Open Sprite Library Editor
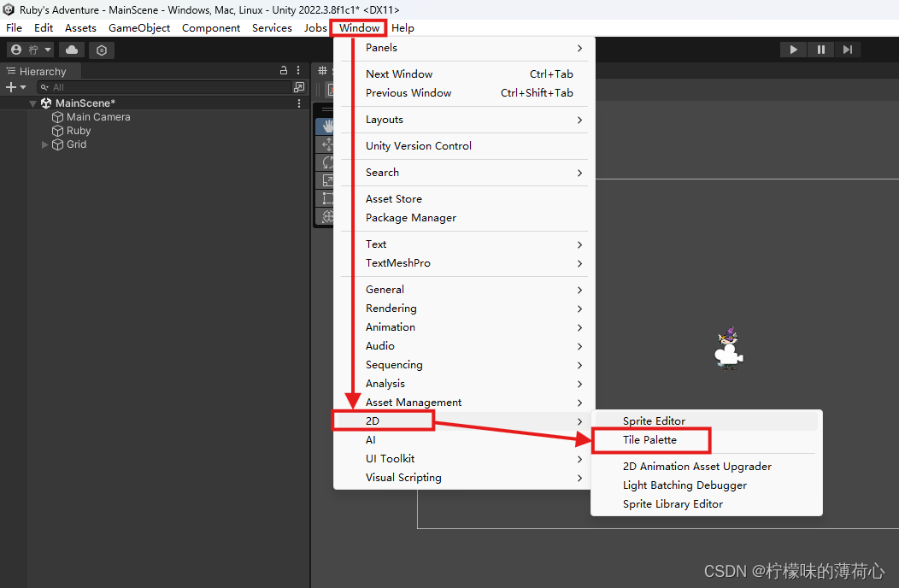This screenshot has width=899, height=588. pyautogui.click(x=707, y=504)
